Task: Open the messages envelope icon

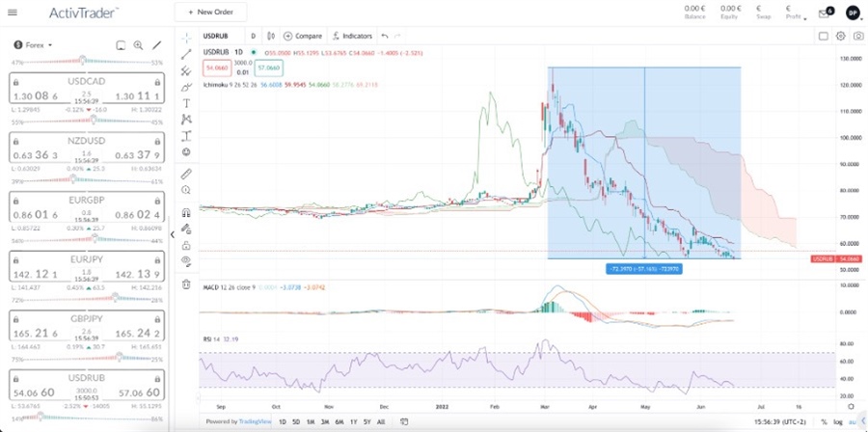Action: click(824, 13)
